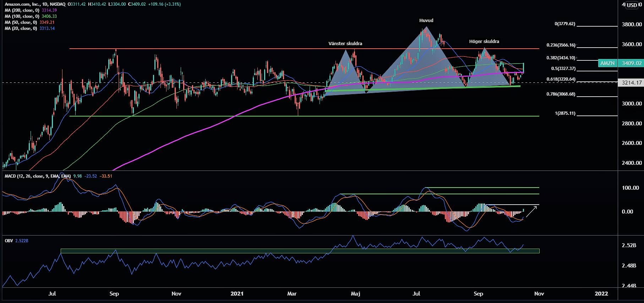The width and height of the screenshot is (644, 303).
Task: Select the 'Vänster skuldra' text annotation
Action: (345, 44)
